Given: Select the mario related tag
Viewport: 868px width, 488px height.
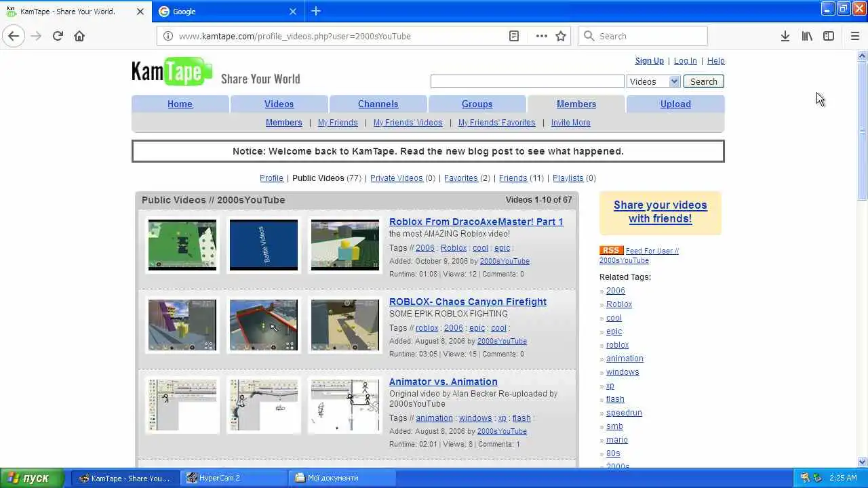Looking at the screenshot, I should [x=616, y=440].
